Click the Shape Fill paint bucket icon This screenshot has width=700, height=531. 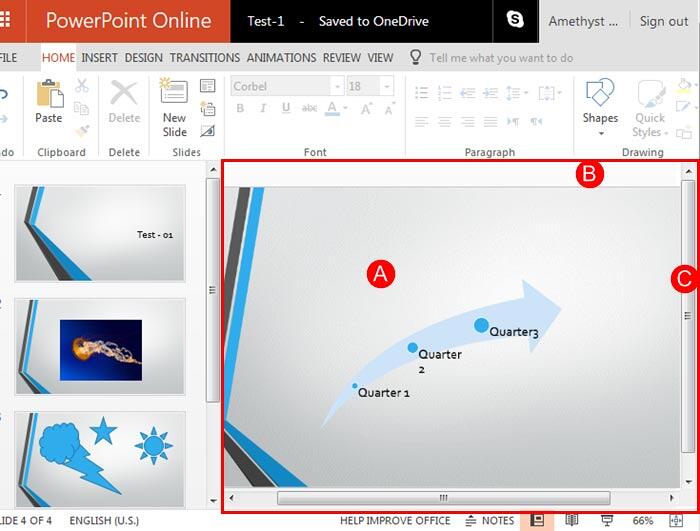[684, 85]
